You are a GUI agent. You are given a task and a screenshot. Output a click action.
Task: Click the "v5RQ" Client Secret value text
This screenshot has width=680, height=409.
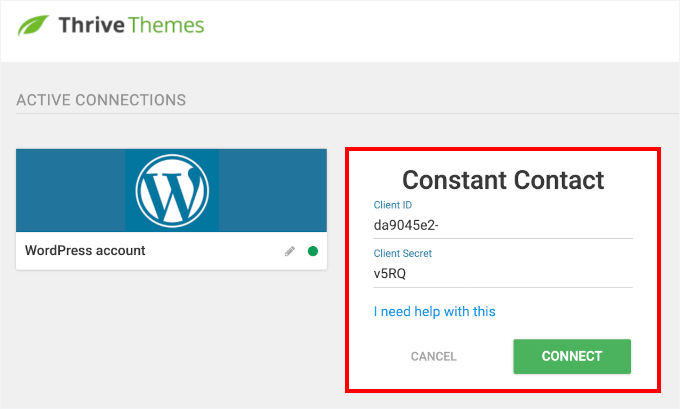pyautogui.click(x=389, y=274)
